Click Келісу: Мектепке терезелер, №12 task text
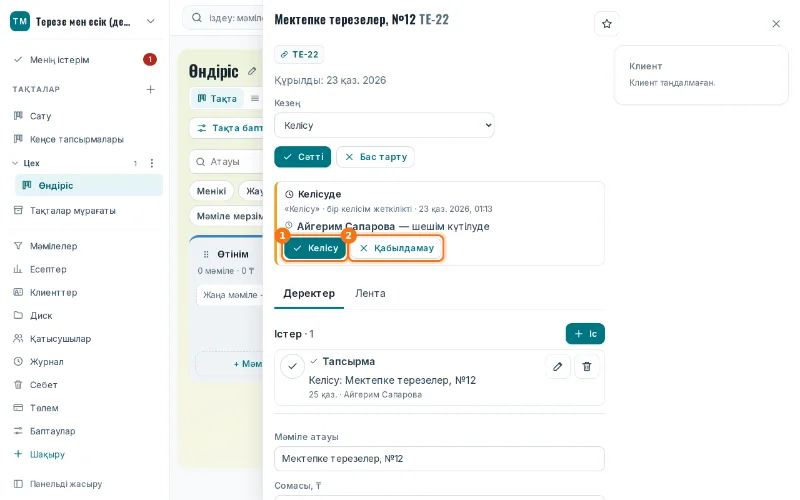Screen dimensions: 800x500 click(392, 380)
